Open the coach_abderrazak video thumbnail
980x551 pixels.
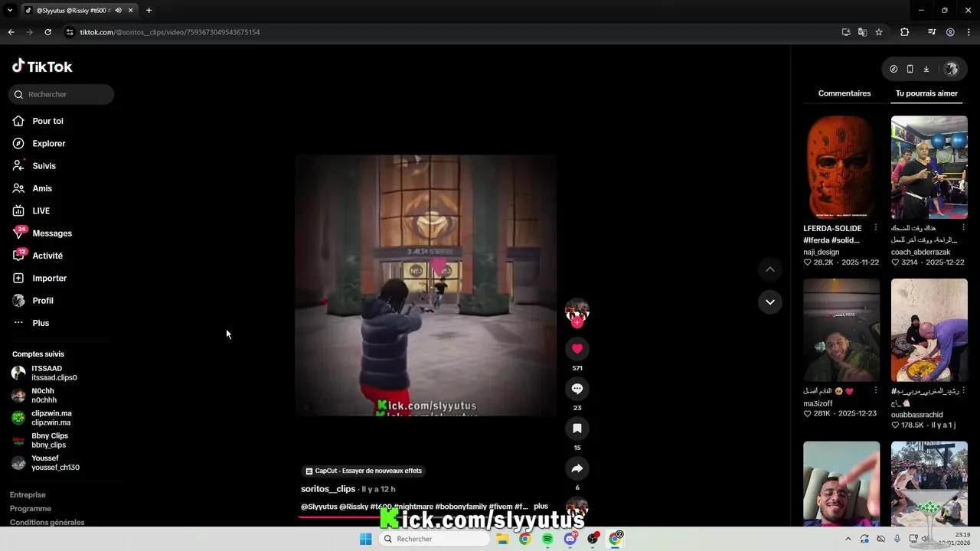(929, 168)
